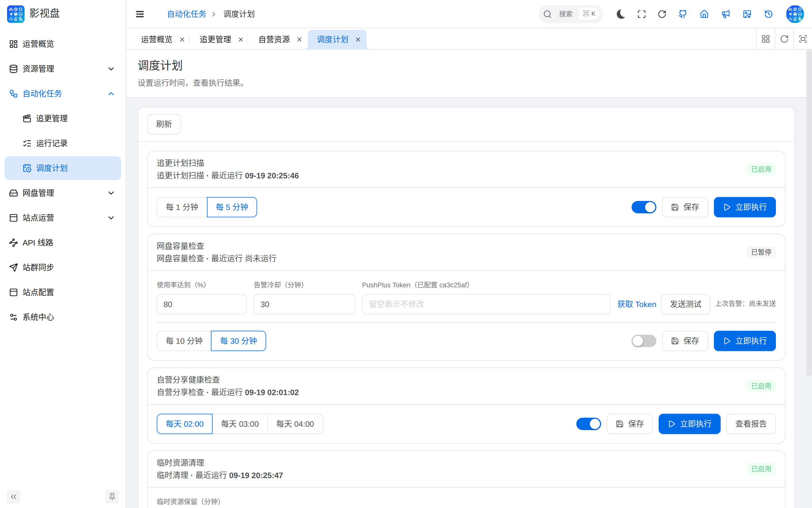Viewport: 812px width, 508px height.
Task: Open the search box in header
Action: 570,14
